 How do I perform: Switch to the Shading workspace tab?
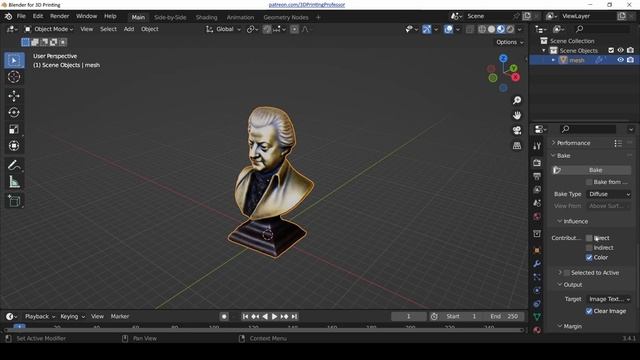pyautogui.click(x=207, y=17)
